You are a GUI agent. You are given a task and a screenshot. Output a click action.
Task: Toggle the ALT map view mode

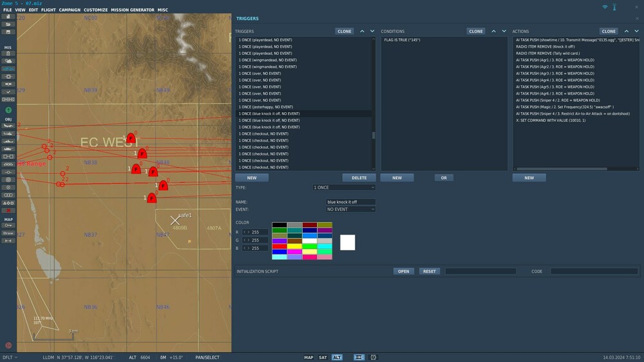[x=337, y=357]
